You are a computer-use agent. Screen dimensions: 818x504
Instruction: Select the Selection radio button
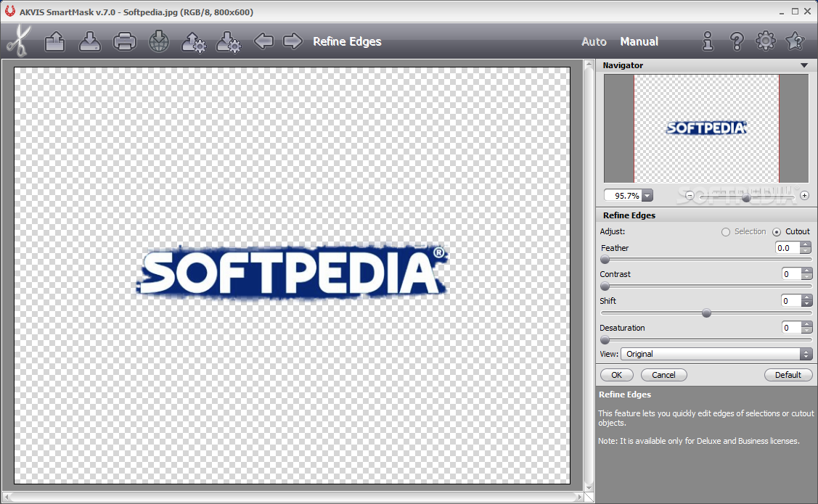click(x=726, y=232)
